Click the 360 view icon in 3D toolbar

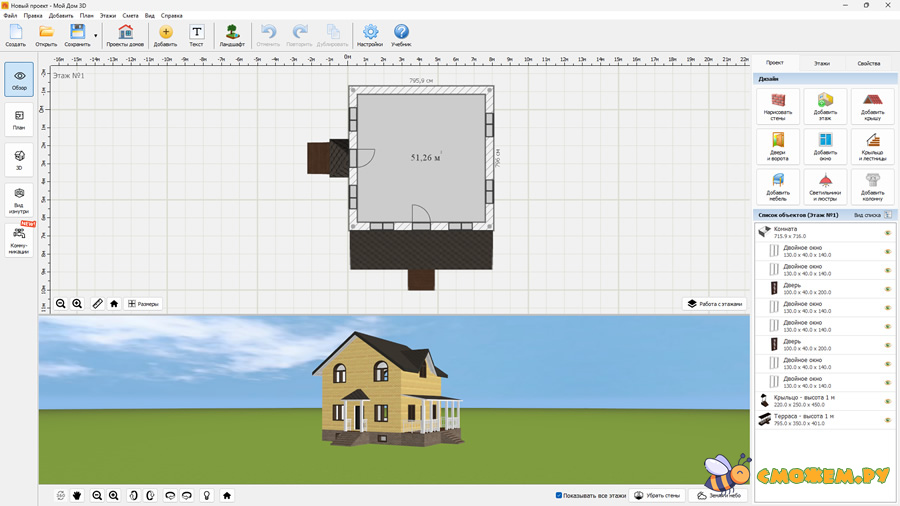[60, 495]
